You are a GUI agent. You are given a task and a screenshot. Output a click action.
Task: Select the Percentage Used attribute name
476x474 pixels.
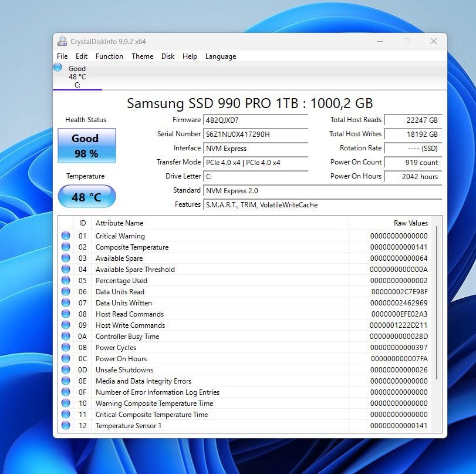[121, 280]
